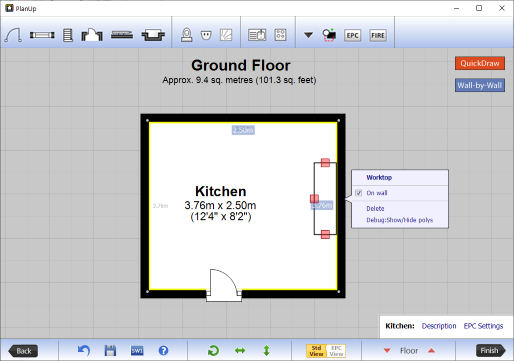The image size is (514, 361).
Task: Click the Kitchen room label
Action: click(221, 191)
